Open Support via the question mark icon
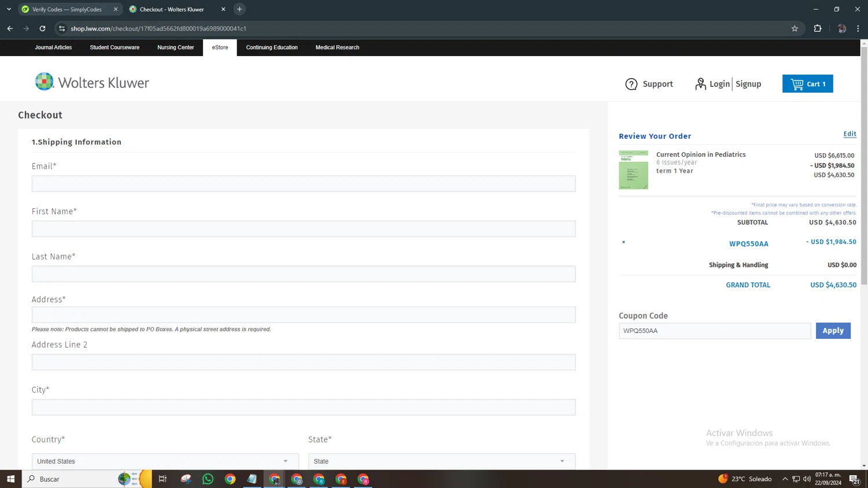Image resolution: width=868 pixels, height=488 pixels. (631, 84)
